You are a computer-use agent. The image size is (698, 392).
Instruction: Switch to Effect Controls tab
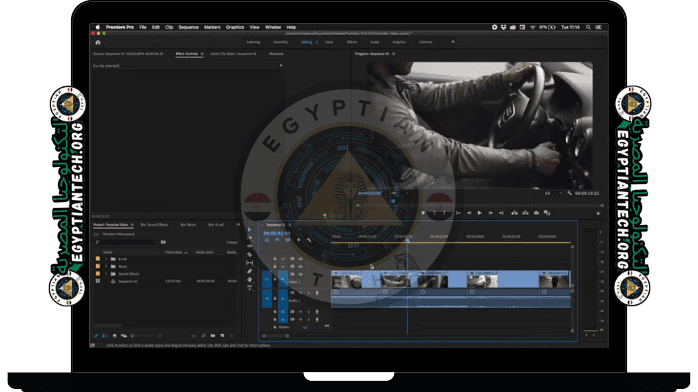(x=187, y=54)
